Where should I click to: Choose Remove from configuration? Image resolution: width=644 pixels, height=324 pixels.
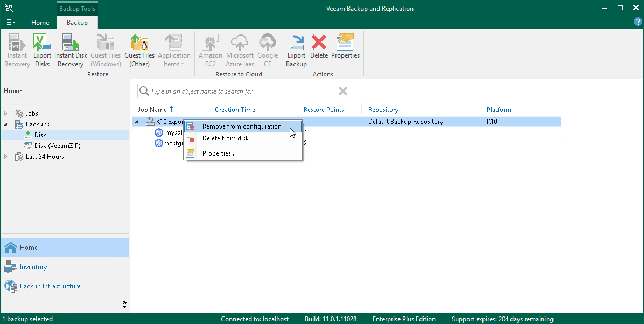(x=243, y=126)
